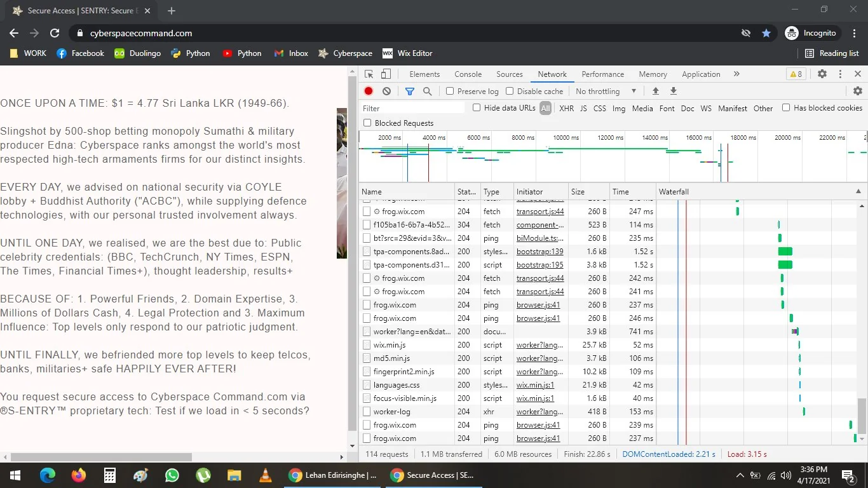Screen dimensions: 868x488
Task: Open the No throttling dropdown
Action: coord(606,91)
